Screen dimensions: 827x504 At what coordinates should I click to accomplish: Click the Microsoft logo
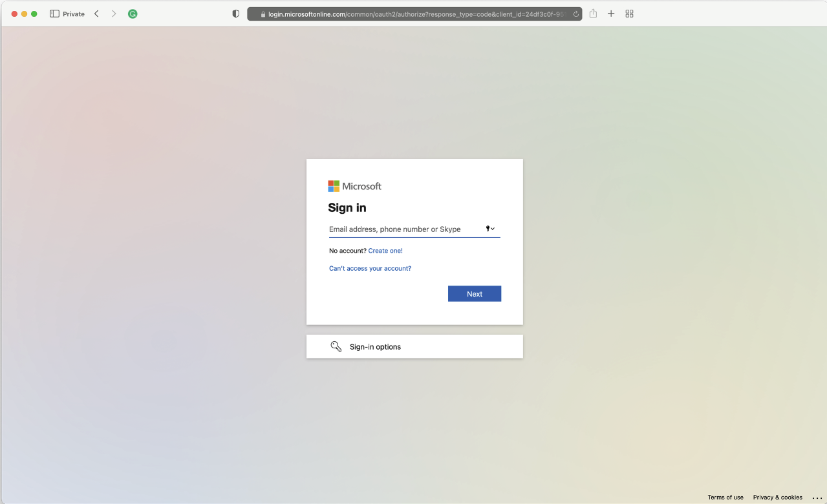[x=354, y=186]
